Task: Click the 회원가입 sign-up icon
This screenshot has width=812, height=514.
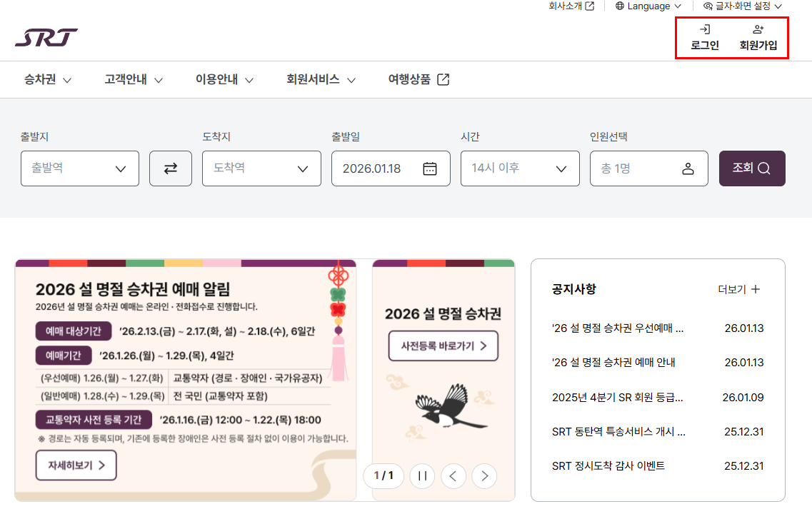Action: [x=758, y=29]
